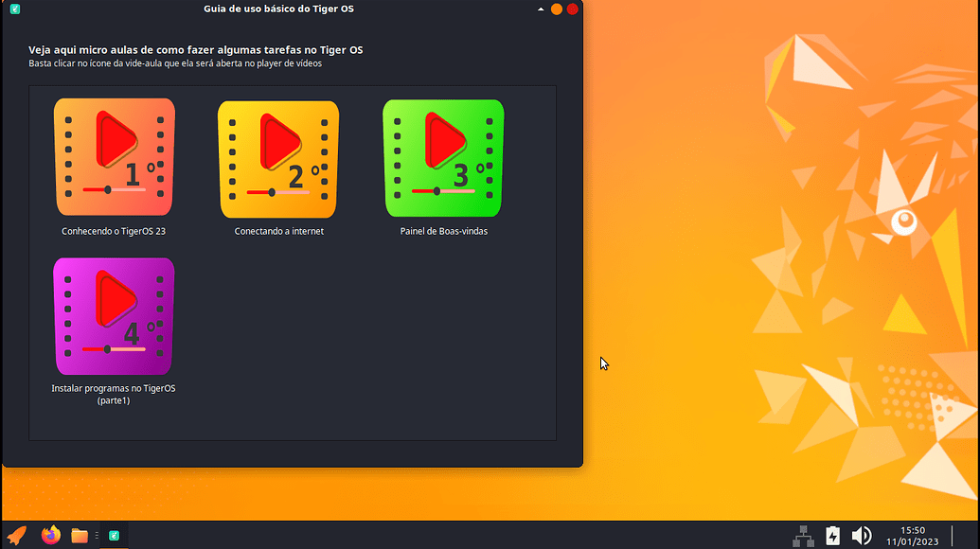Open video lesson 2 yellow icon
This screenshot has height=549, width=980.
click(x=278, y=159)
